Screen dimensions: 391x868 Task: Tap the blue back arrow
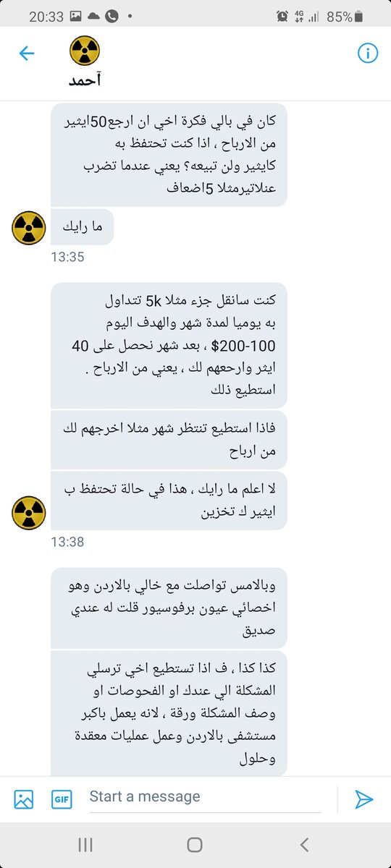[27, 54]
